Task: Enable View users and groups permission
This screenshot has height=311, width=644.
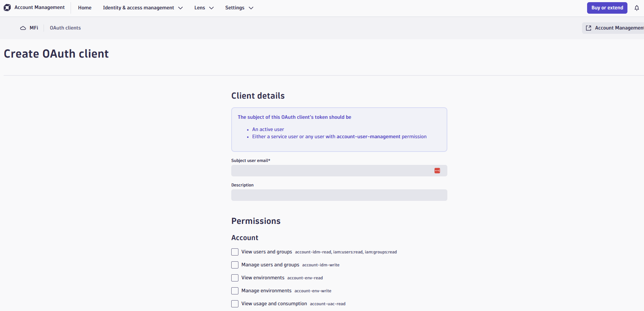Action: pos(235,252)
